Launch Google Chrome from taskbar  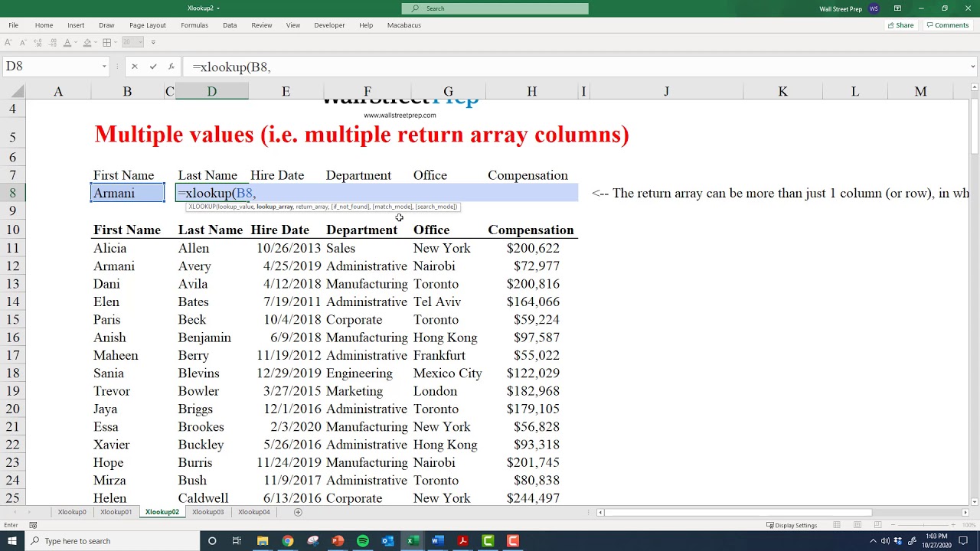point(288,541)
